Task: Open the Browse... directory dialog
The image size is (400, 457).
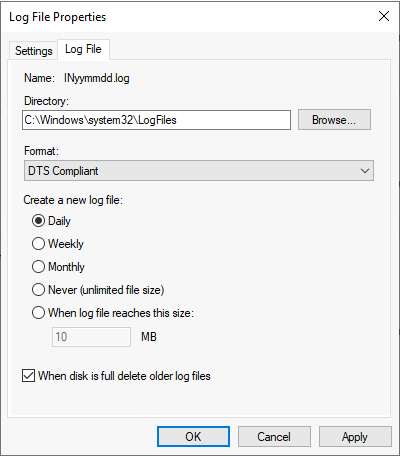Action: (334, 120)
